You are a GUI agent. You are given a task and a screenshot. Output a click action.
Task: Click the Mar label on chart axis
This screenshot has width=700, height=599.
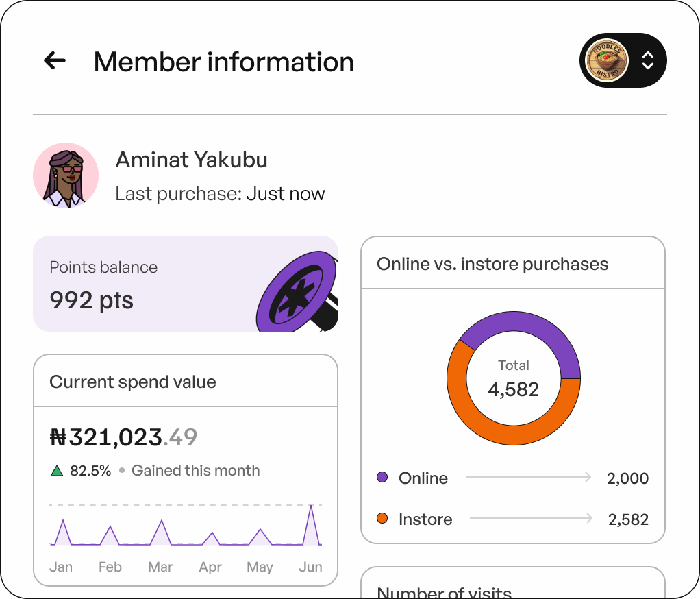pos(160,567)
